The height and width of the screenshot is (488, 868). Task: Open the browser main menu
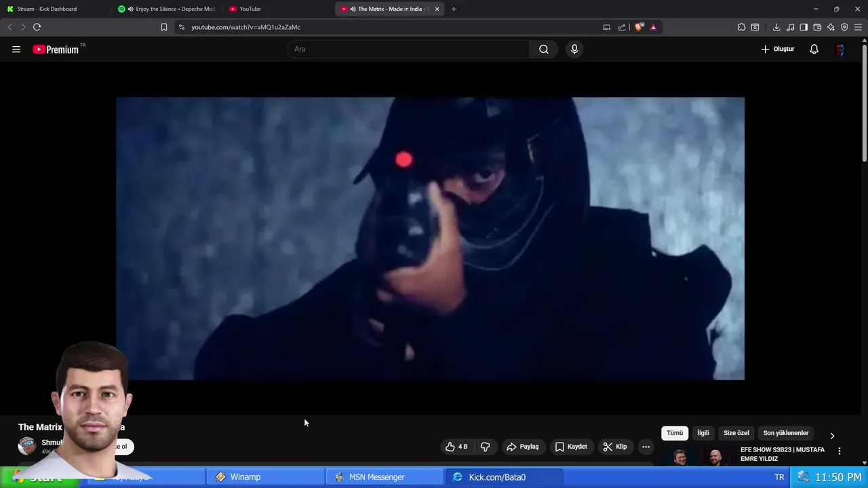coord(858,27)
